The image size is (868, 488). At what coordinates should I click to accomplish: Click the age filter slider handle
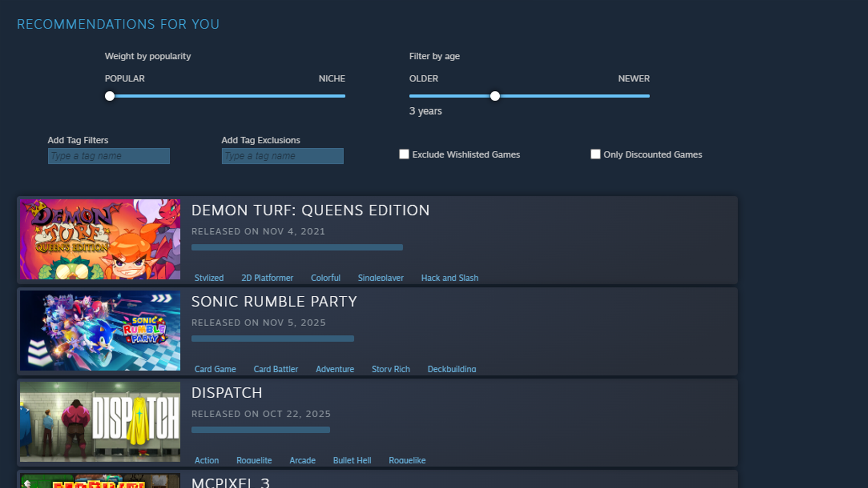[x=495, y=96]
